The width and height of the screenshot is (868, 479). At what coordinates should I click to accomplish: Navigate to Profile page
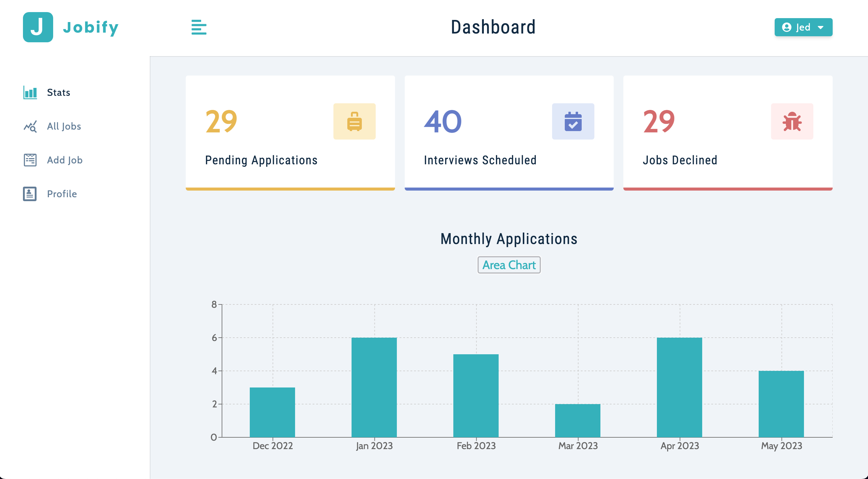point(62,194)
